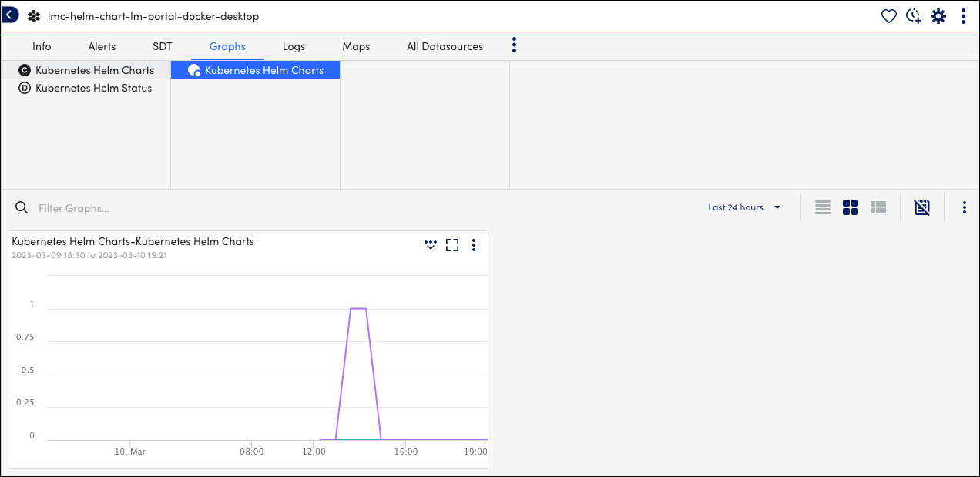
Task: Open the Info tab
Action: pyautogui.click(x=42, y=46)
